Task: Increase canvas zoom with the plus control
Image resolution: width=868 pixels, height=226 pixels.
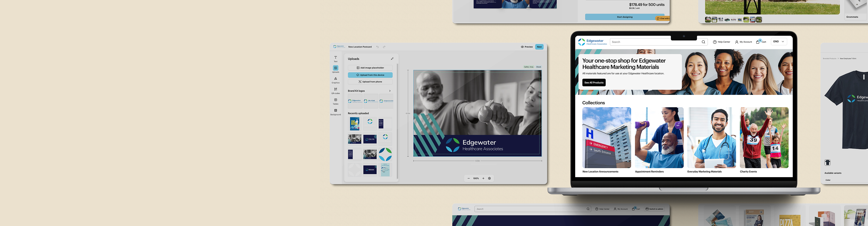Action: (x=483, y=178)
